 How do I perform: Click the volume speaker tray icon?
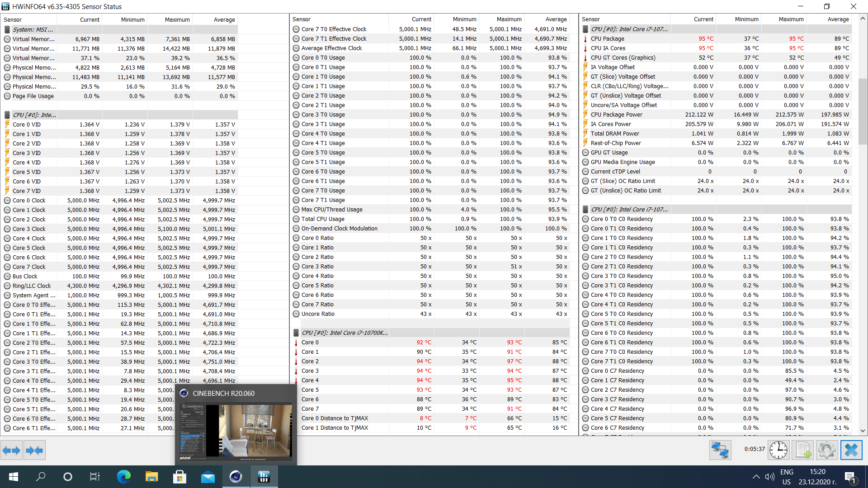(769, 477)
